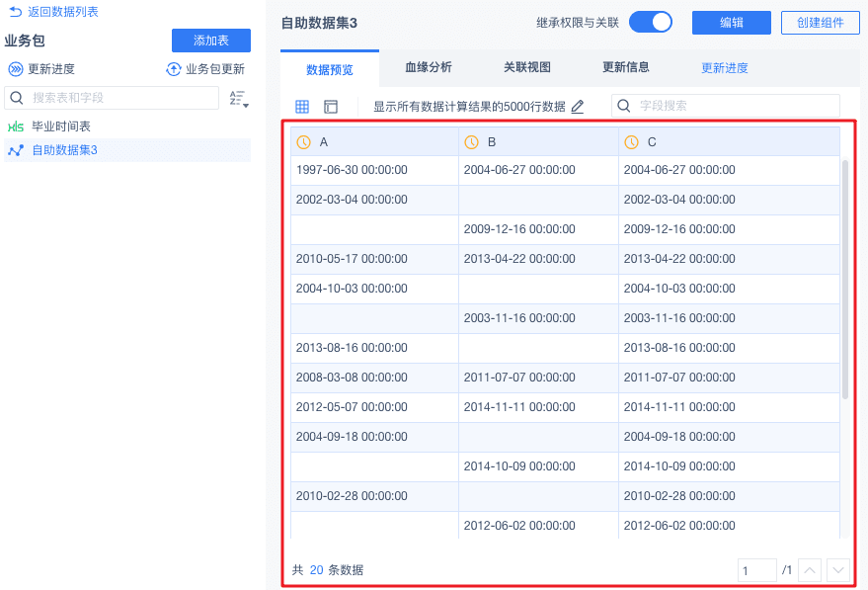Click the self-service dataset icon of 自助数据集3
This screenshot has width=868, height=590.
16,150
